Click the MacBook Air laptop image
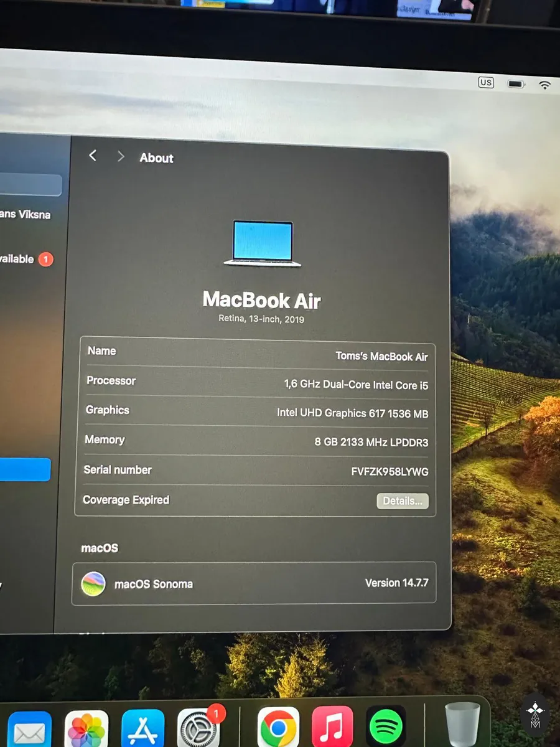 (x=262, y=243)
